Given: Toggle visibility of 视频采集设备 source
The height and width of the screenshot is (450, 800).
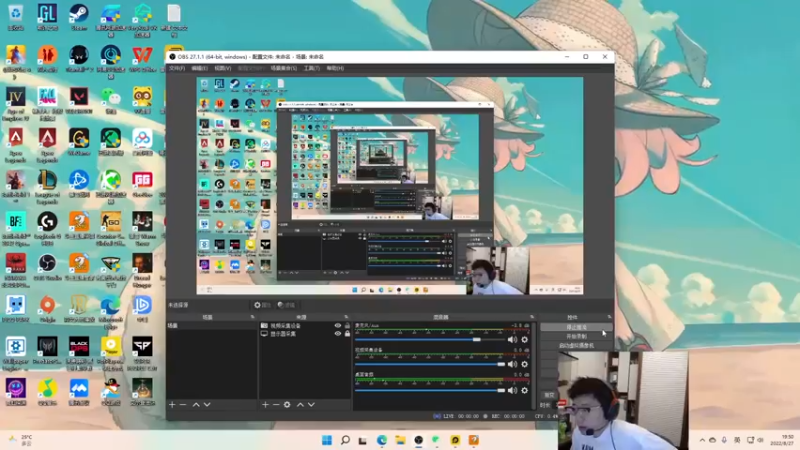Looking at the screenshot, I should [337, 326].
